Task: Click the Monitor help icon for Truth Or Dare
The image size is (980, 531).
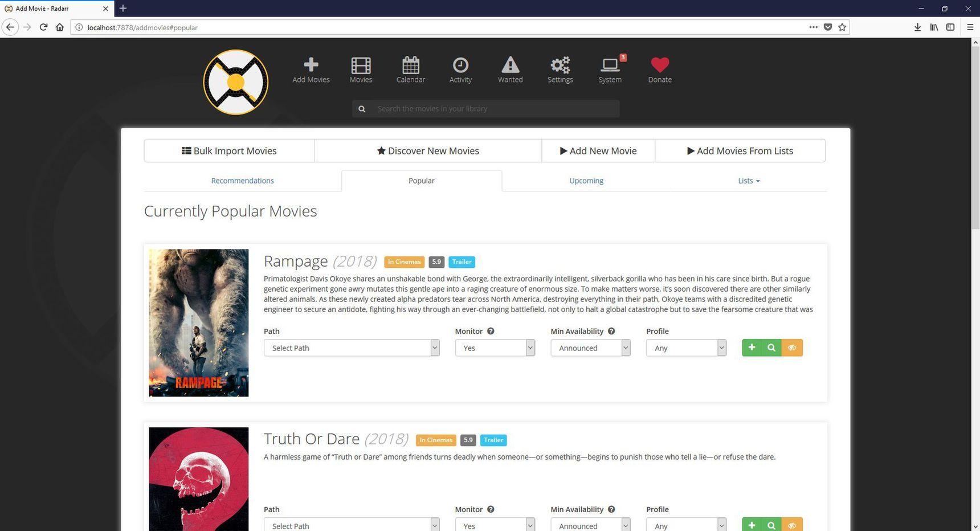Action: tap(491, 509)
